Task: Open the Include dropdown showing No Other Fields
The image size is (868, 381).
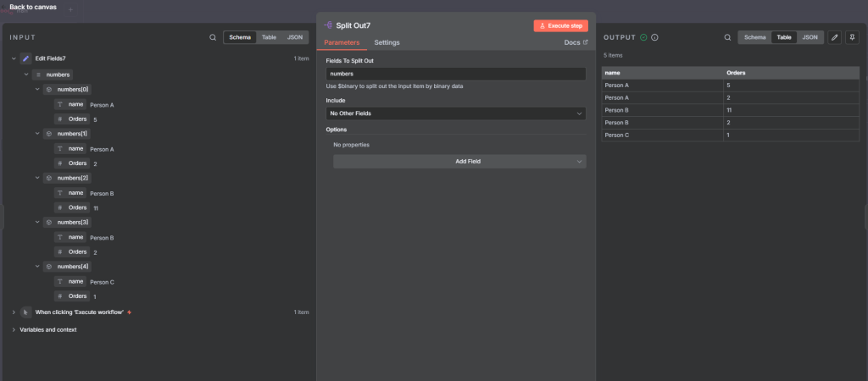Action: pyautogui.click(x=455, y=113)
